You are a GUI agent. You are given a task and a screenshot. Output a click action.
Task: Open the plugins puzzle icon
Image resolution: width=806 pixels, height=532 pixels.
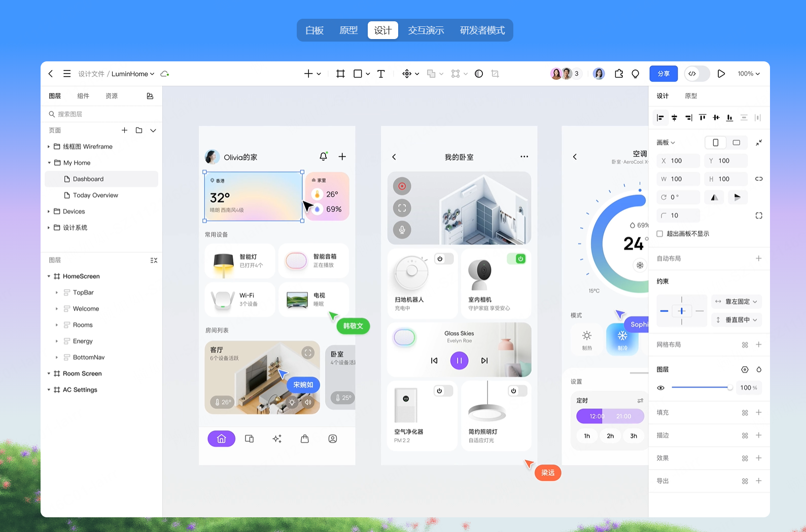(x=619, y=74)
